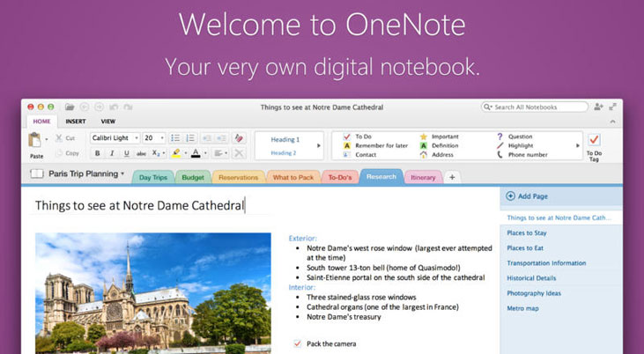
Task: Add a new section with plus tab
Action: click(x=452, y=177)
